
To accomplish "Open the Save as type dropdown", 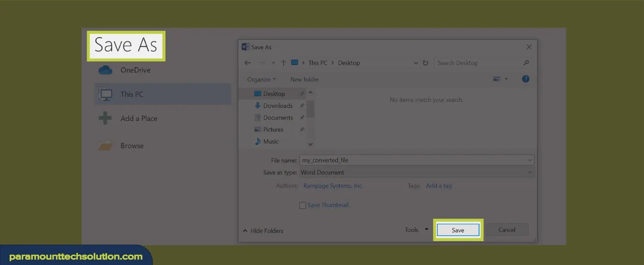I will [x=416, y=172].
